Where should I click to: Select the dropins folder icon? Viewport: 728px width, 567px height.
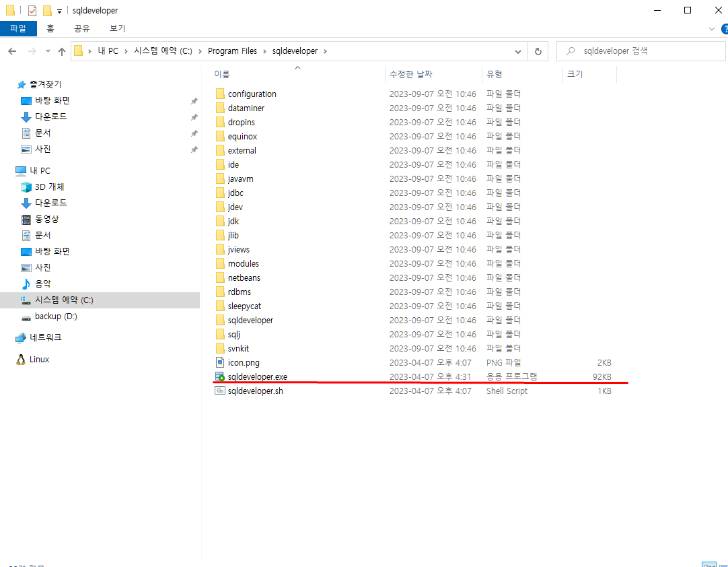click(x=220, y=123)
